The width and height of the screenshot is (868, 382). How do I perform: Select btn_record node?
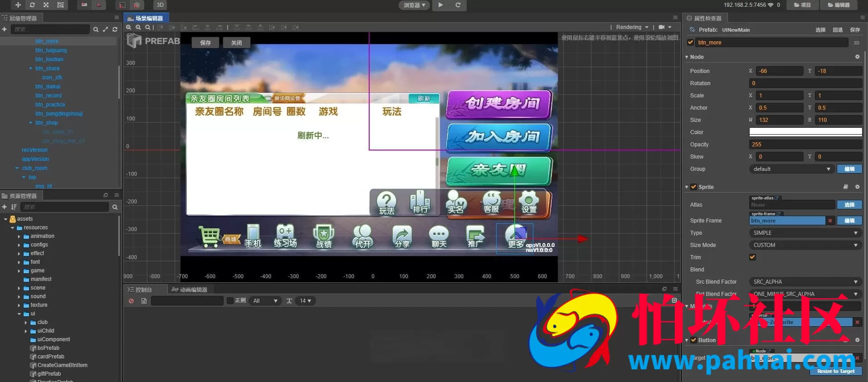(48, 96)
